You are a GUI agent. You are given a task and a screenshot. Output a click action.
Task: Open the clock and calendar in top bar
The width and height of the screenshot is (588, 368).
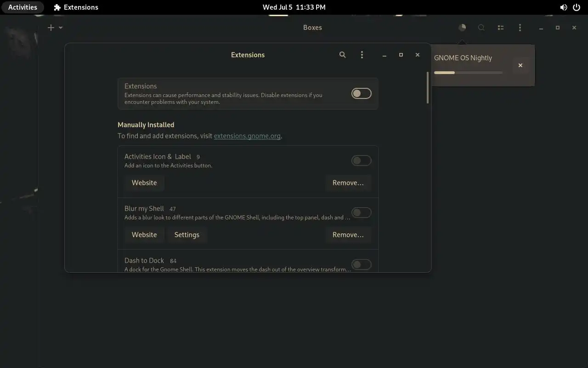(294, 7)
